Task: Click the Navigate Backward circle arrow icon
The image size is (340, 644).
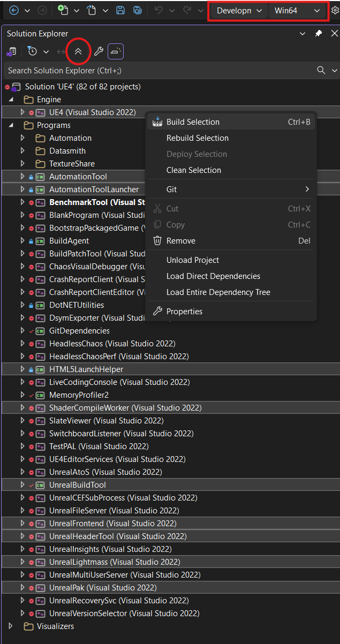Action: [14, 10]
